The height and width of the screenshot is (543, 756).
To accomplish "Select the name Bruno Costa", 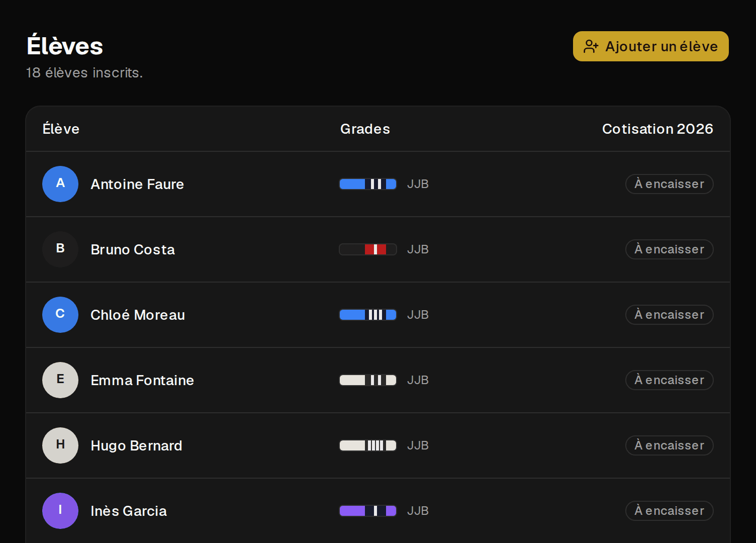I will [x=133, y=249].
